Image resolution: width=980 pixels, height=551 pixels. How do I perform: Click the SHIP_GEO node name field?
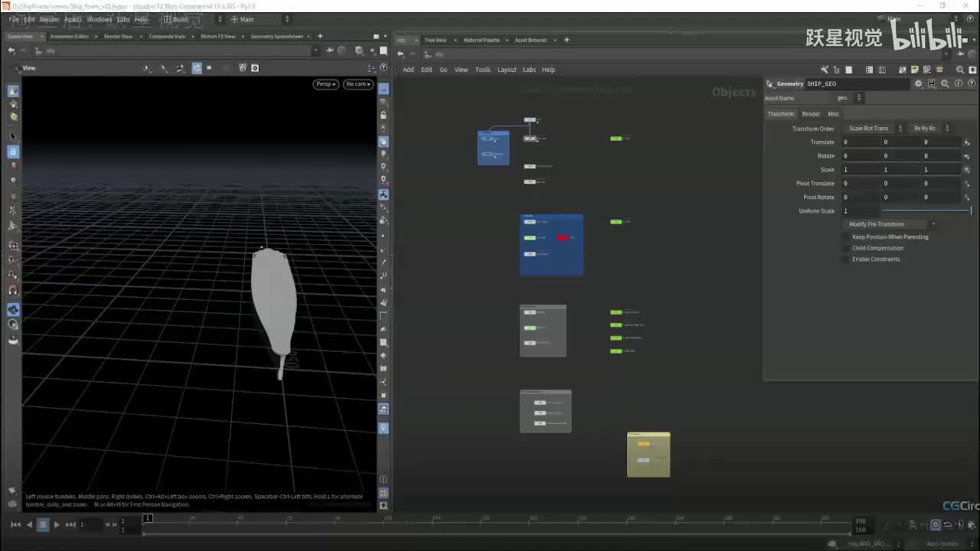[x=857, y=83]
